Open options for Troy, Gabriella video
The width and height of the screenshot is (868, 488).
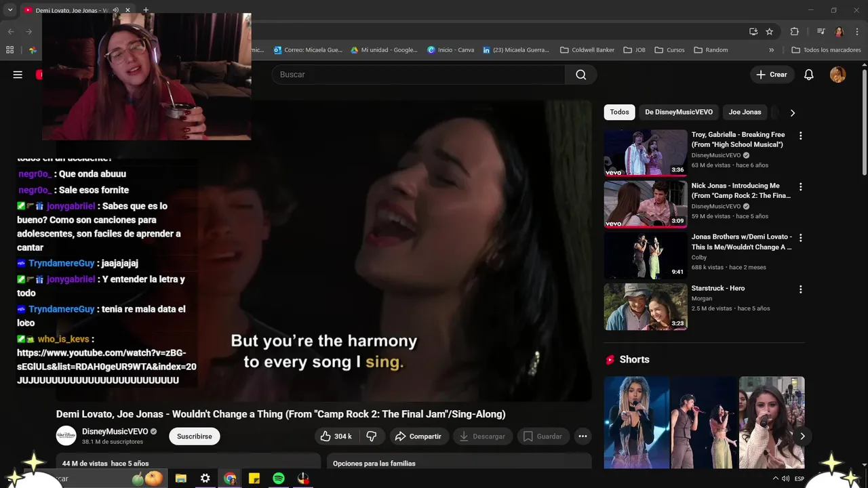pyautogui.click(x=800, y=136)
